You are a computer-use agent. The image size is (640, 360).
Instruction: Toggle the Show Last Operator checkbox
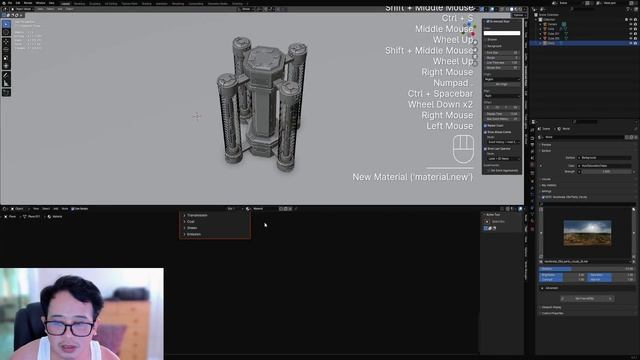[x=486, y=149]
